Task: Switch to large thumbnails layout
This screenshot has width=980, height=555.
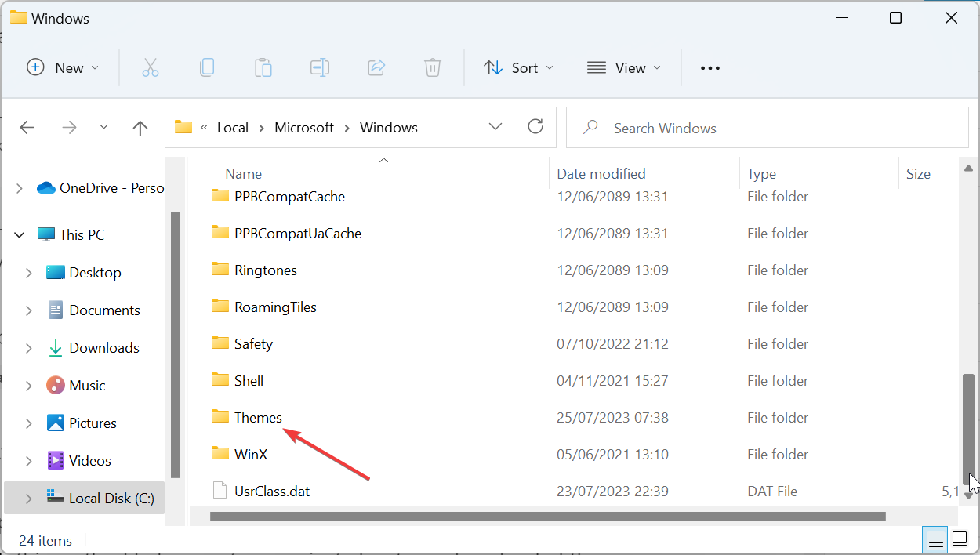Action: tap(960, 539)
